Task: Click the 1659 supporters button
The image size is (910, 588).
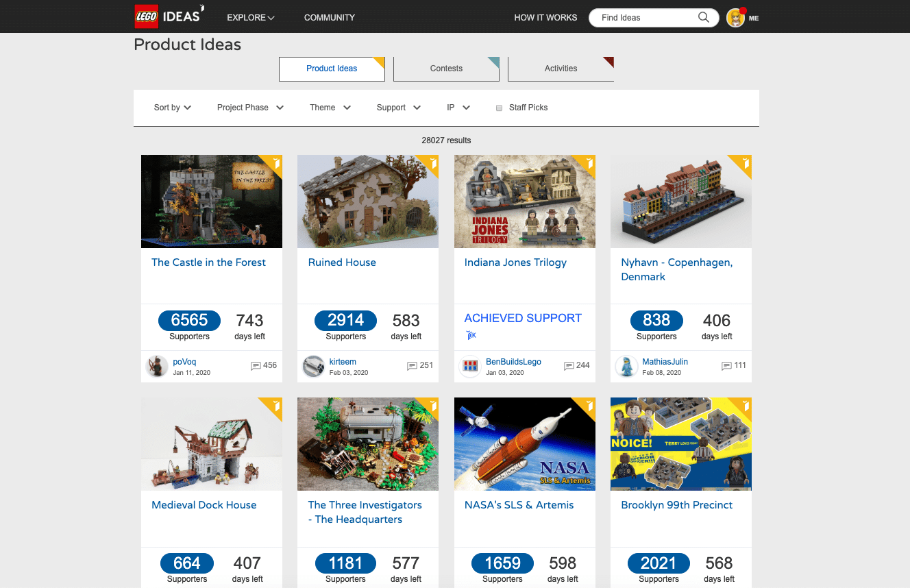Action: [502, 563]
